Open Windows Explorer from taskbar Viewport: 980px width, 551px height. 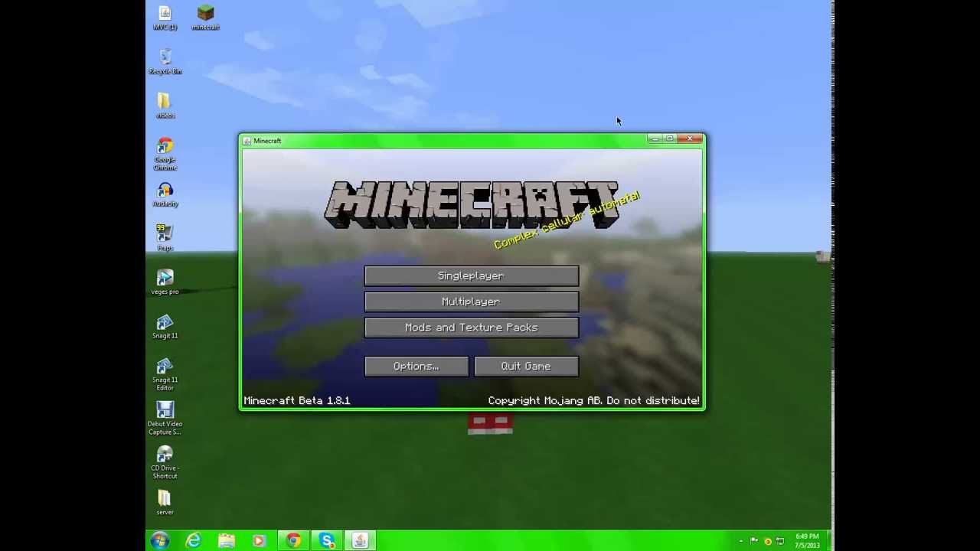[x=227, y=541]
